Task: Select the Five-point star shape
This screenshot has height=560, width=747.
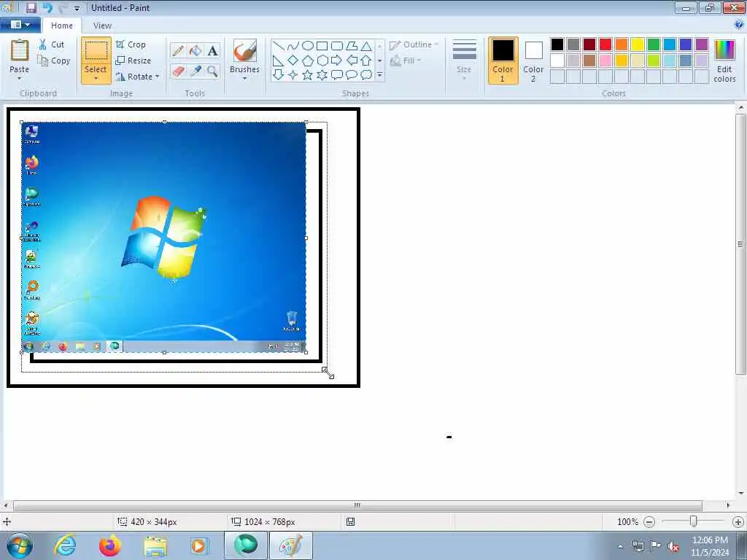Action: (308, 75)
